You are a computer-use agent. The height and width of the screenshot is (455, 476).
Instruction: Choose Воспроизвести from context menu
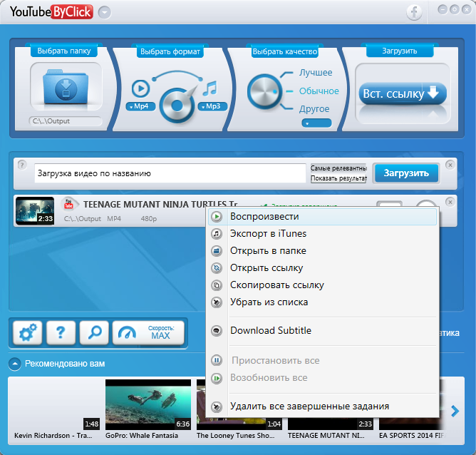[x=322, y=217]
